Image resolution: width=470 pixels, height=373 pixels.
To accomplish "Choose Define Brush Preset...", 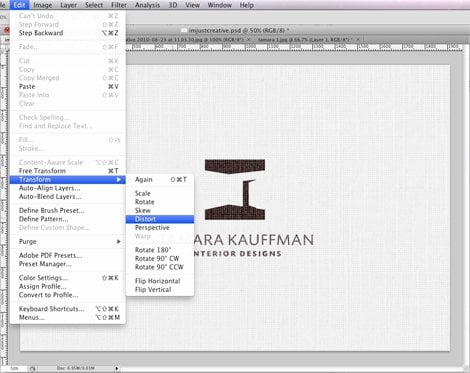I will 68,210.
